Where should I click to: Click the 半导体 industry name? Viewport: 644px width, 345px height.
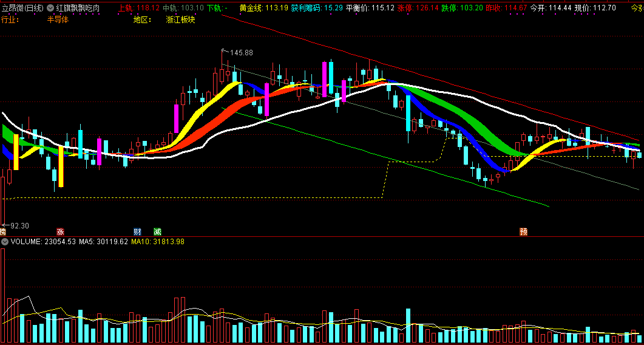(58, 19)
